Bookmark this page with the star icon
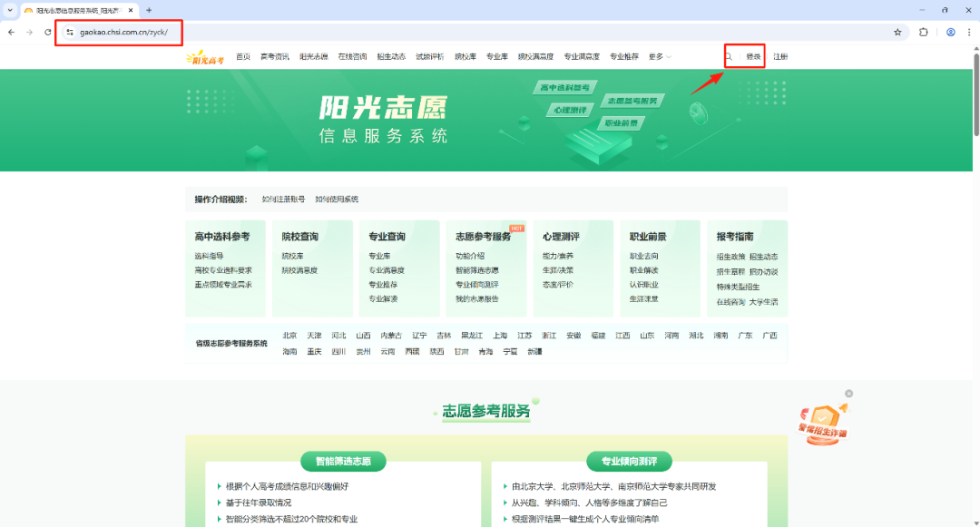Image resolution: width=980 pixels, height=527 pixels. coord(897,32)
